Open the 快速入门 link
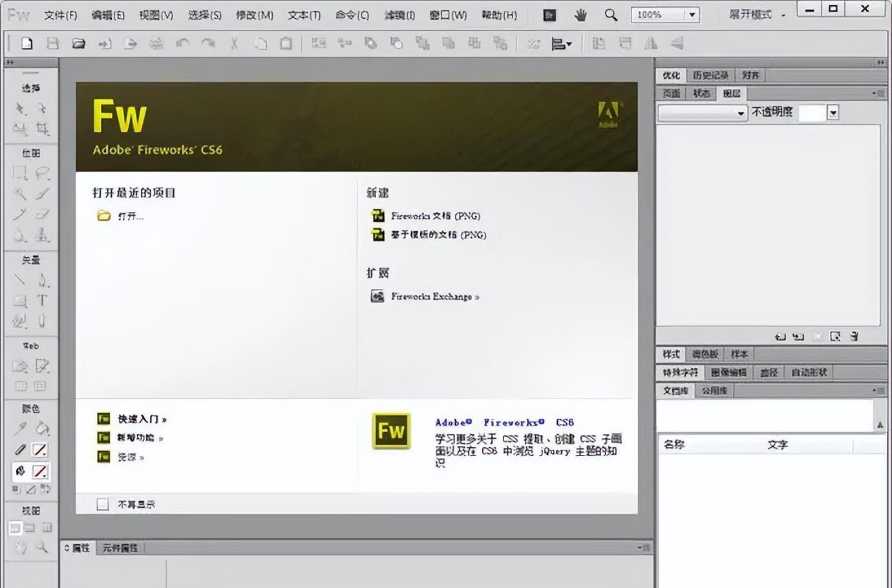 [x=142, y=419]
